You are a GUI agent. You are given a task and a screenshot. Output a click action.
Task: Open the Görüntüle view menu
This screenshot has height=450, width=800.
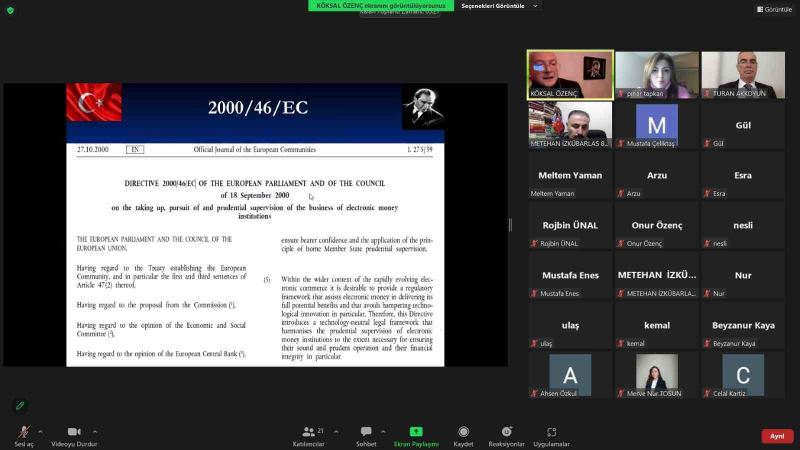773,9
